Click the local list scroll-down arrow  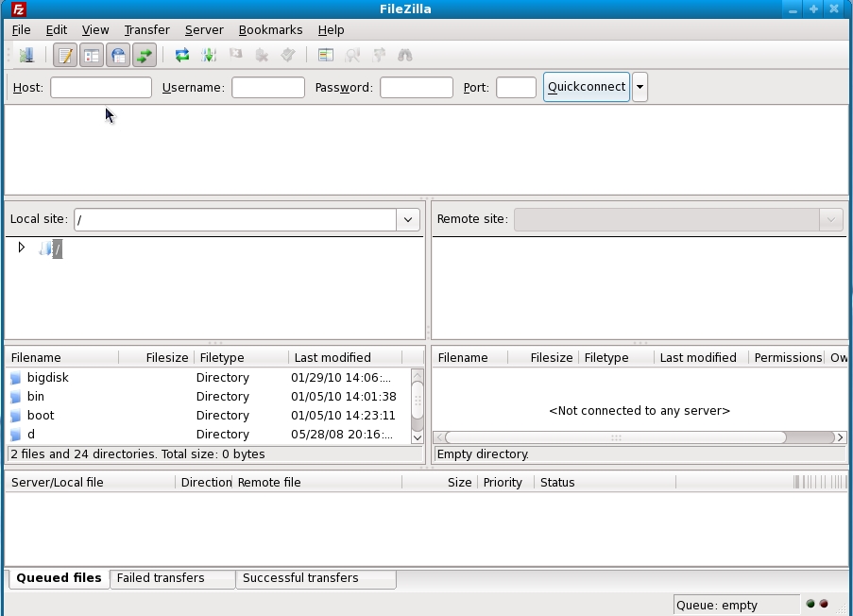pos(418,437)
